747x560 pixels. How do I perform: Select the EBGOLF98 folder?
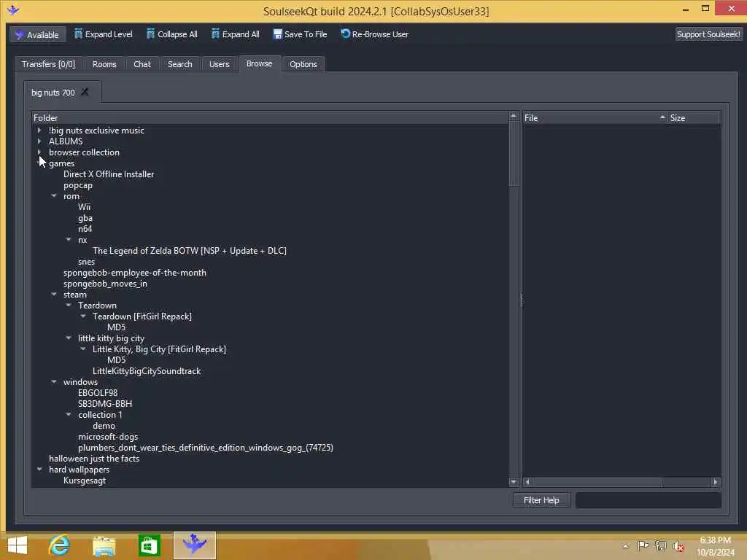[98, 393]
